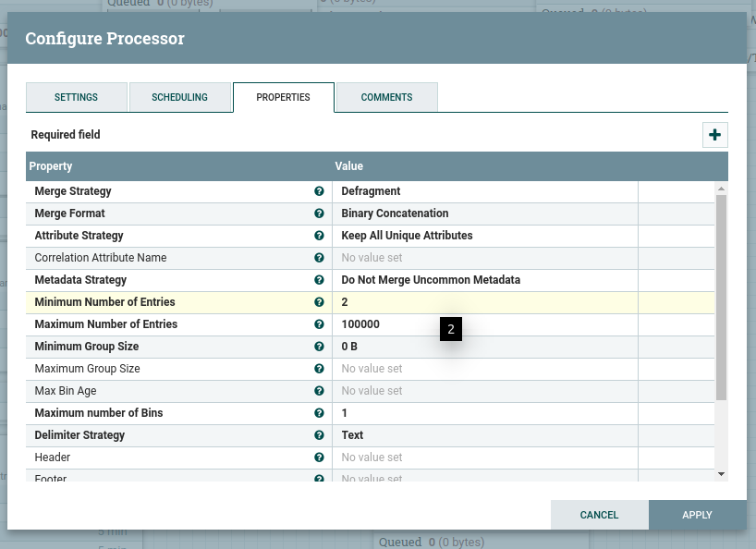
Task: Open help for Merge Strategy property
Action: click(x=319, y=191)
